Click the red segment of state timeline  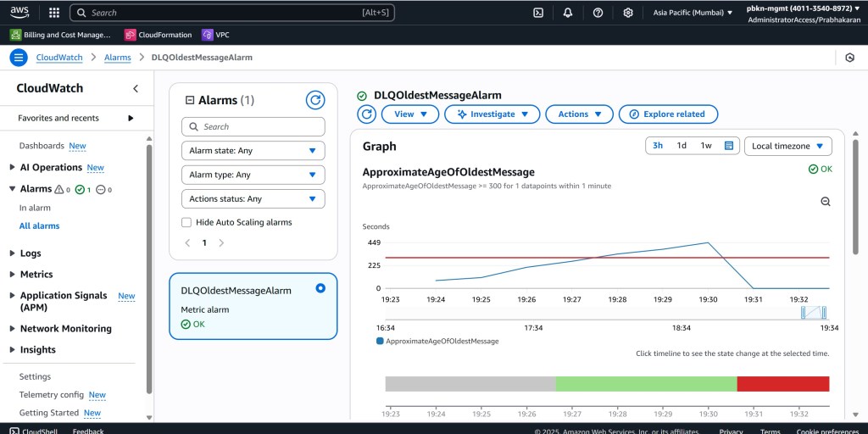782,384
